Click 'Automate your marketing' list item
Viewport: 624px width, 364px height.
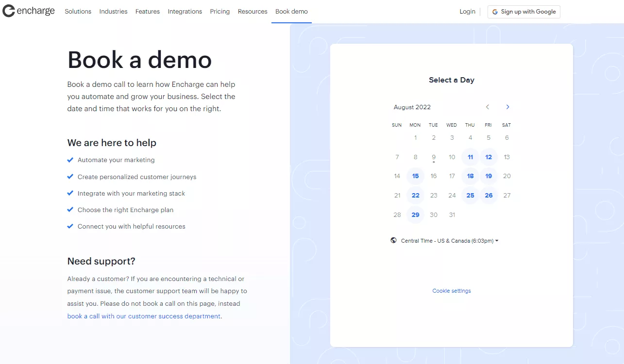(116, 160)
